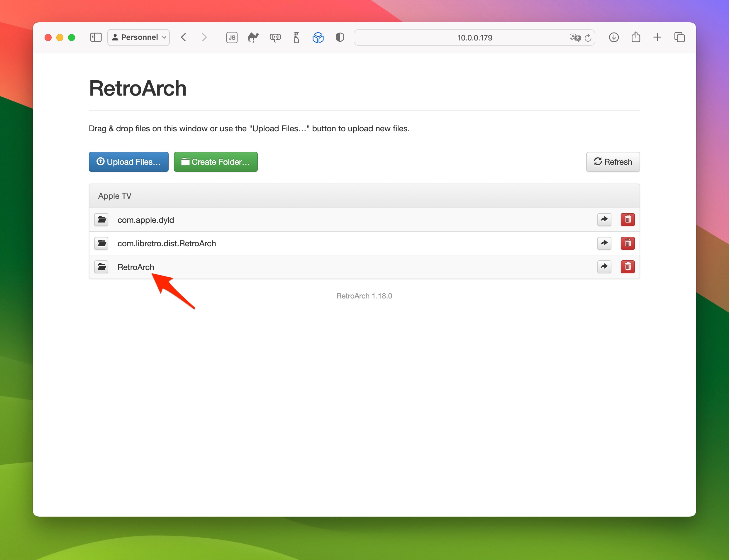Open the com.libretro.dist.RetroArch folder

(x=167, y=243)
